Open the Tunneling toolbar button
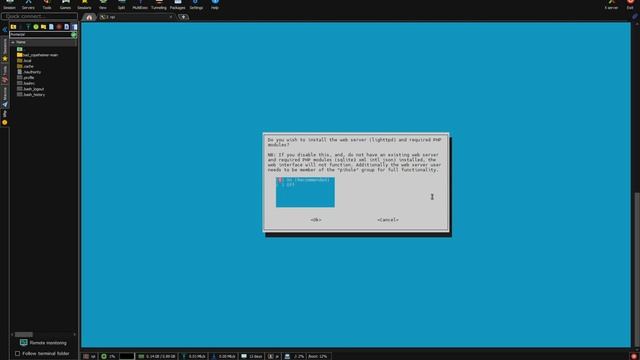The image size is (640, 360). pos(159,5)
